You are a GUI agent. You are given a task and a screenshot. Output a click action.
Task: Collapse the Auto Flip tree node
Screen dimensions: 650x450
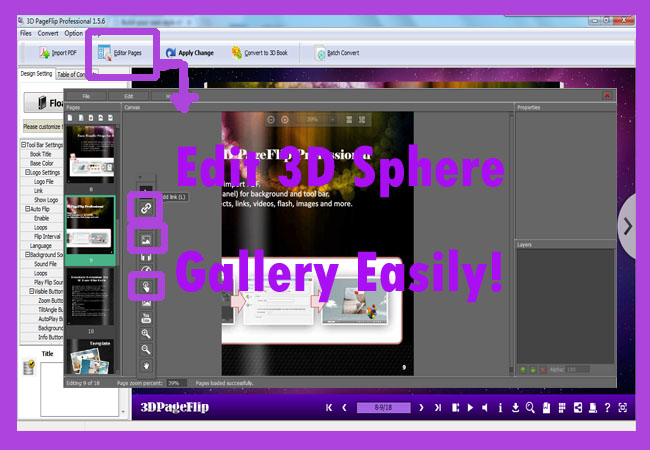(x=27, y=208)
